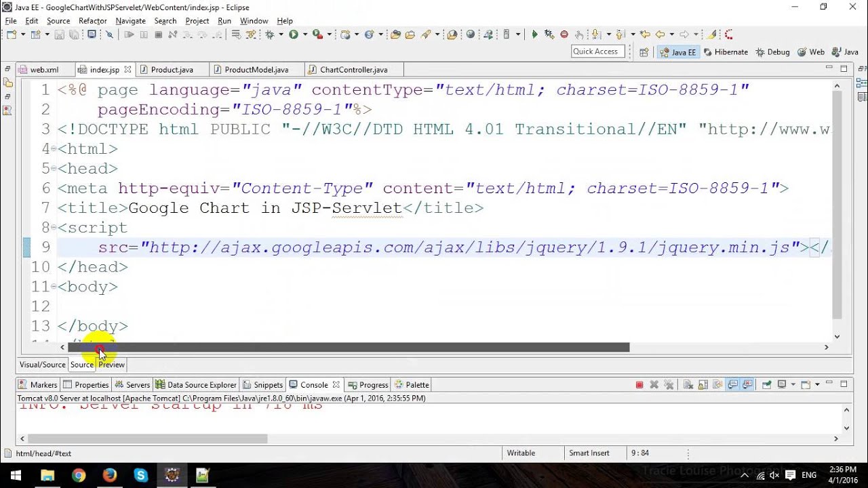This screenshot has width=868, height=488.
Task: Maximize the editor area
Action: click(844, 68)
